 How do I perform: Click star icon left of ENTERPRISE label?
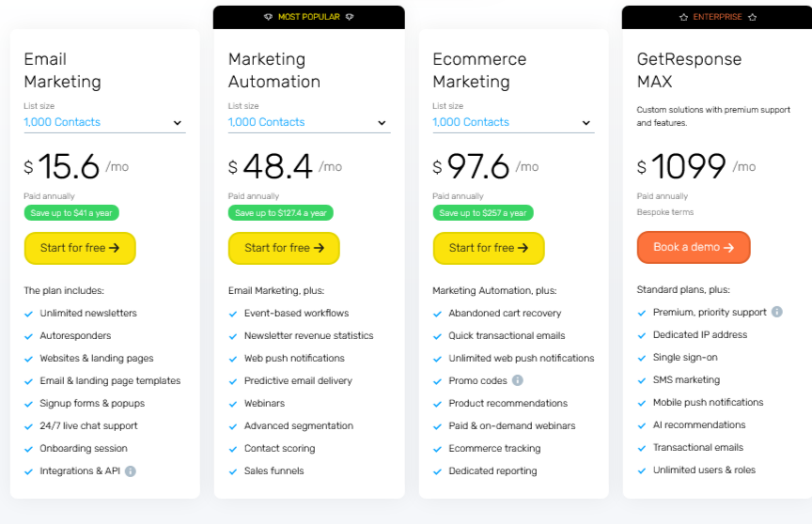(x=683, y=17)
